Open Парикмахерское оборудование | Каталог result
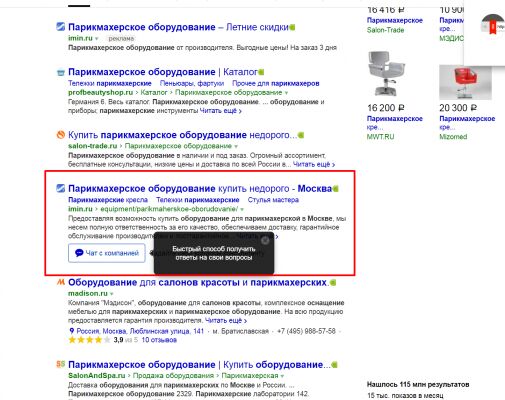The image size is (505, 400). (x=163, y=72)
